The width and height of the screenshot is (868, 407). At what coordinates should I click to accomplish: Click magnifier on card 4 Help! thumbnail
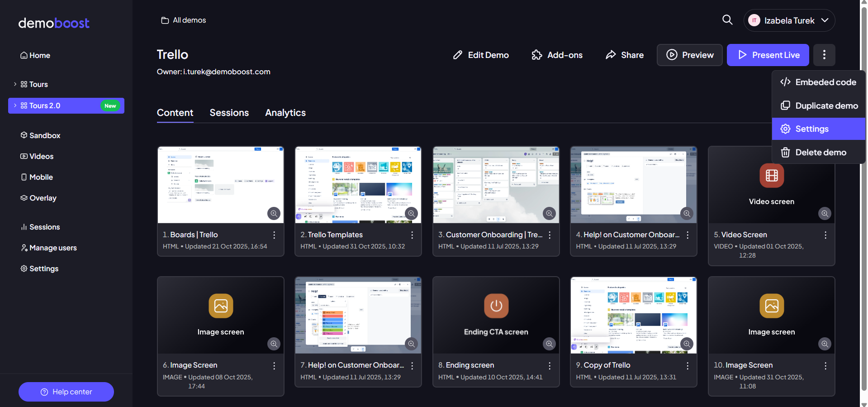click(687, 213)
